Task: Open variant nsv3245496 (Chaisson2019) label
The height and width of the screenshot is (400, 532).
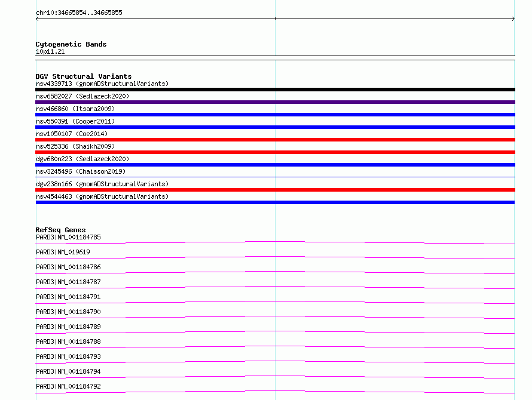Action: pyautogui.click(x=81, y=171)
